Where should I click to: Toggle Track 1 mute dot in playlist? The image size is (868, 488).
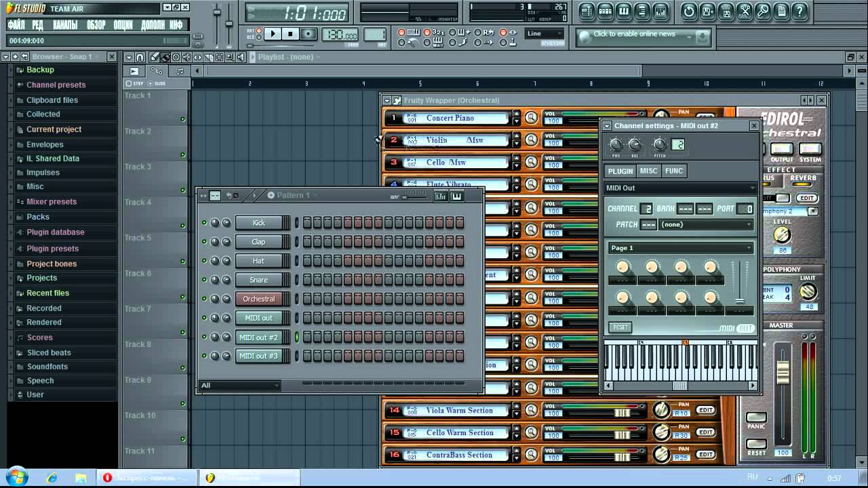(182, 119)
